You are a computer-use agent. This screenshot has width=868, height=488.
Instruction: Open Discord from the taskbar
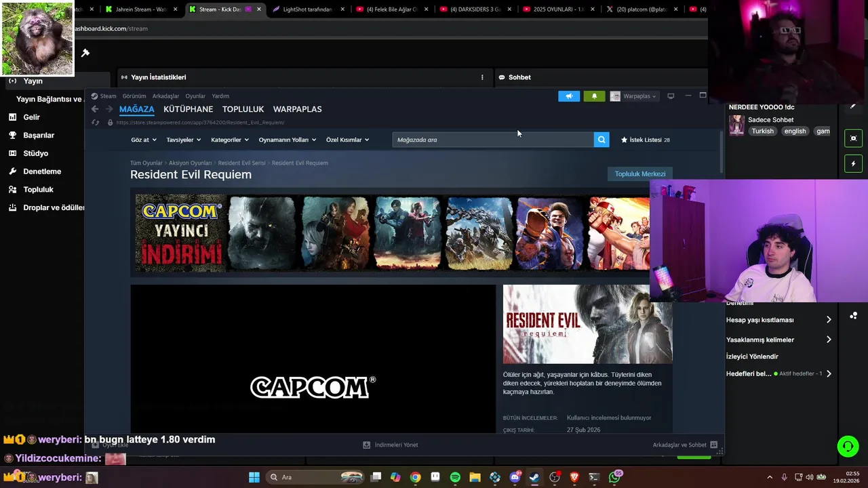pos(515,477)
